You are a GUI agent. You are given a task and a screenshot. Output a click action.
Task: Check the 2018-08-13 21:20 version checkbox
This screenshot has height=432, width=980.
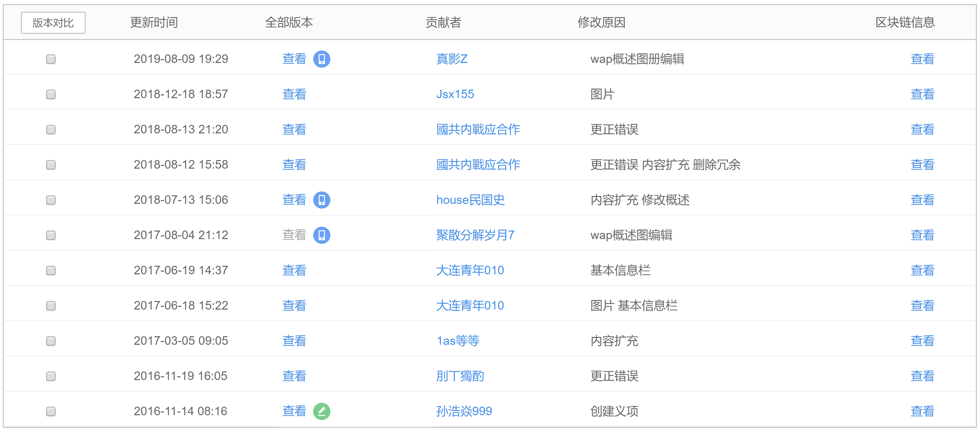(x=51, y=129)
